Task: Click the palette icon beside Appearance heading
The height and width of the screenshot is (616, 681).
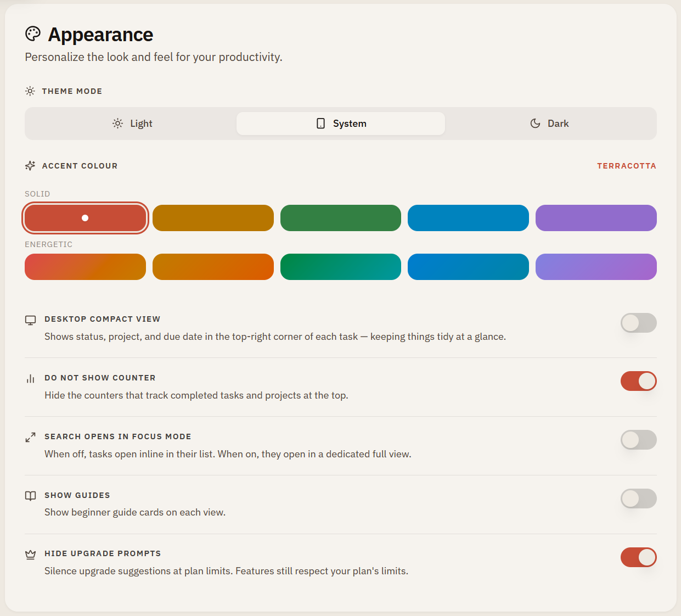Action: click(x=33, y=34)
